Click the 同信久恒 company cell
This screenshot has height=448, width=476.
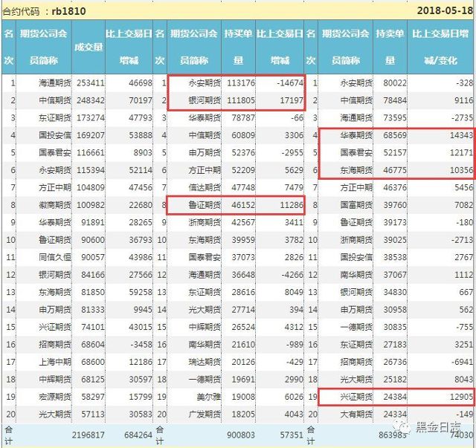click(x=54, y=257)
